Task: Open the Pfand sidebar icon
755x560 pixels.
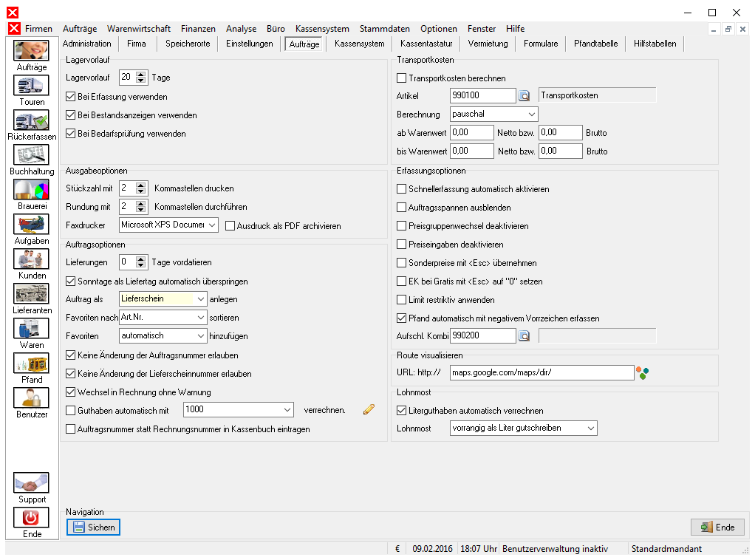Action: pos(31,363)
